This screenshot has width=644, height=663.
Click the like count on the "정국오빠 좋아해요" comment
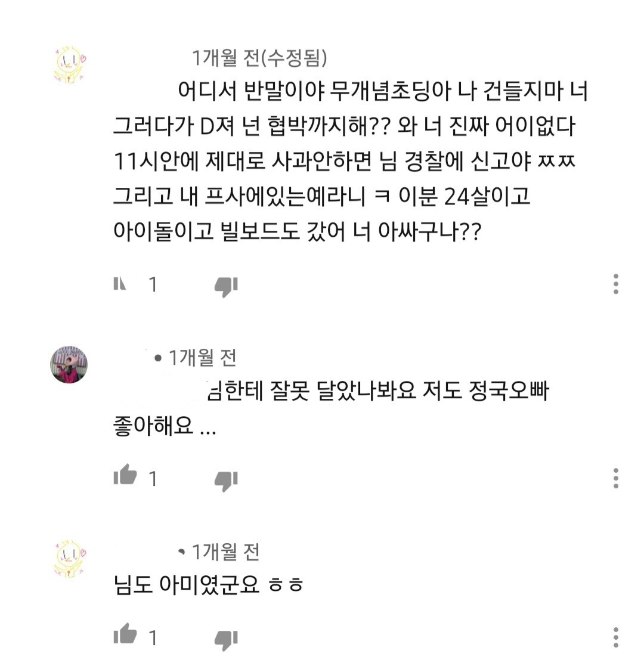(x=153, y=478)
